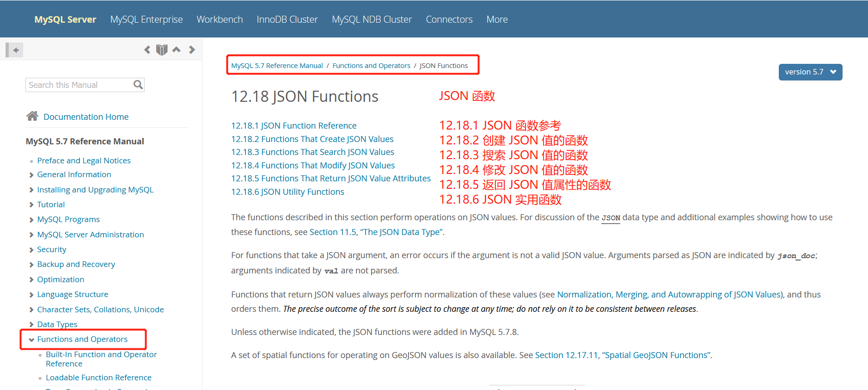Screen dimensions: 868x390
Task: Click Functions and Operators breadcrumb link
Action: click(x=371, y=66)
